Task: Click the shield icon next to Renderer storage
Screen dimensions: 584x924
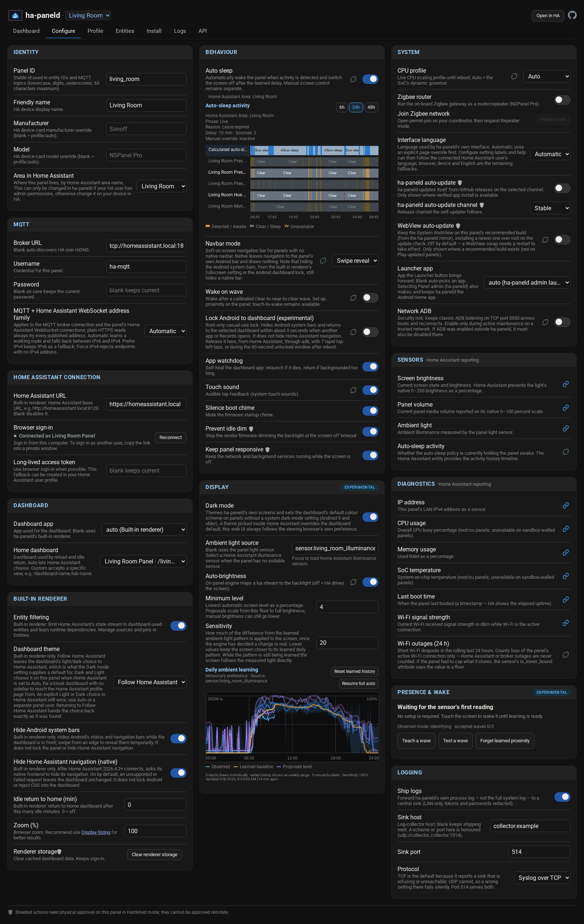Action: pyautogui.click(x=59, y=852)
